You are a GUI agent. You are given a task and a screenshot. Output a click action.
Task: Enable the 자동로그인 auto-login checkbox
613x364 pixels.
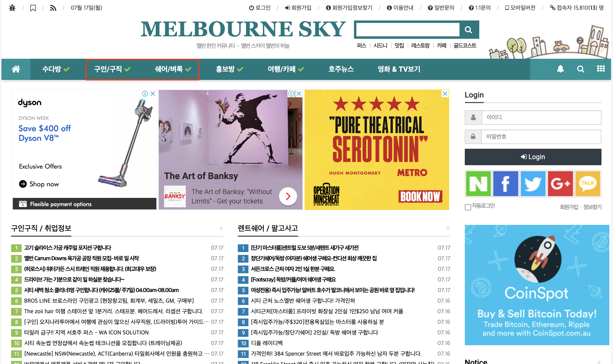point(468,207)
